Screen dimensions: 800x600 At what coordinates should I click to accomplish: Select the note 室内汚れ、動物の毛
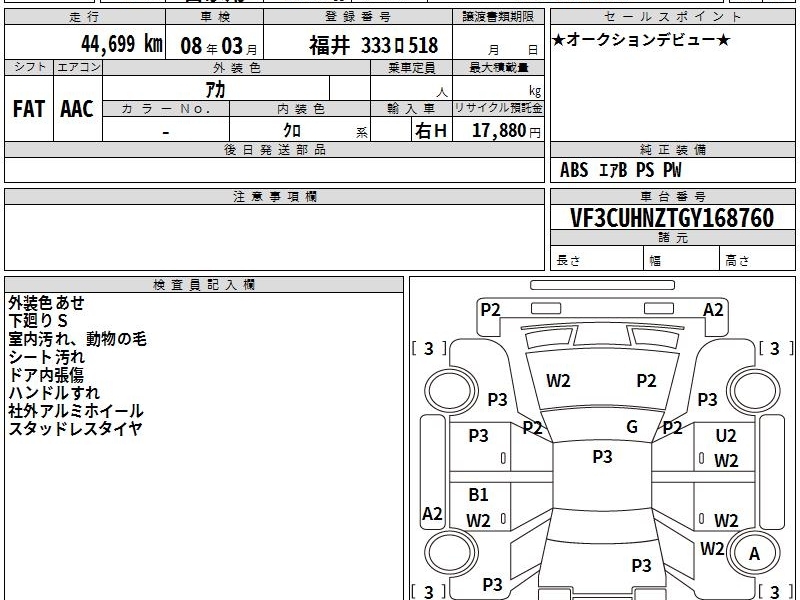point(77,339)
